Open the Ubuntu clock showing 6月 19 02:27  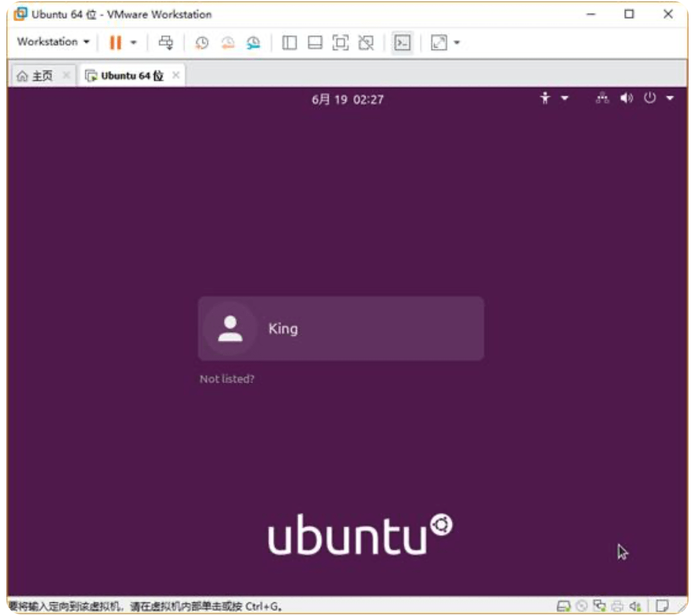(347, 100)
